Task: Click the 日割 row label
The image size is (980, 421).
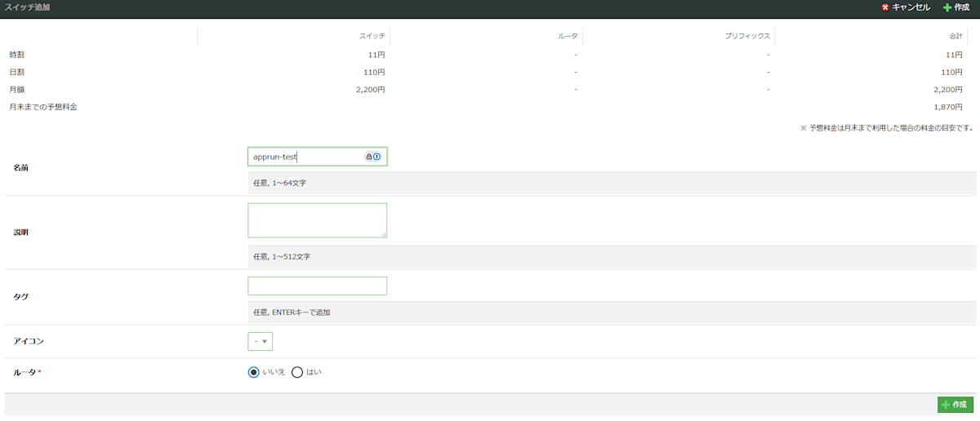Action: point(17,72)
